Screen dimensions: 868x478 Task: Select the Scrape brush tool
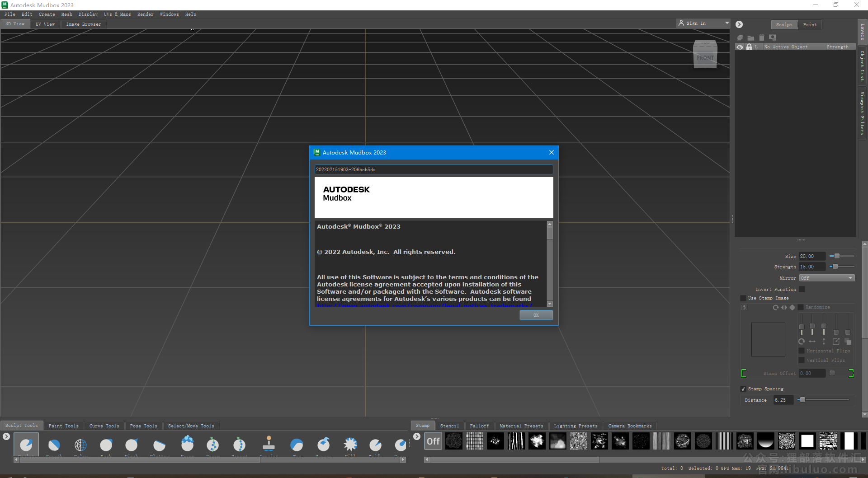[324, 445]
